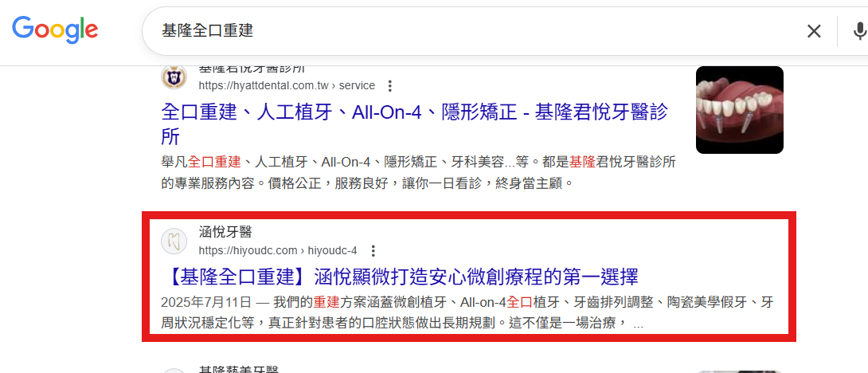Click the 涵悅牙醫 tooth favicon

point(174,241)
